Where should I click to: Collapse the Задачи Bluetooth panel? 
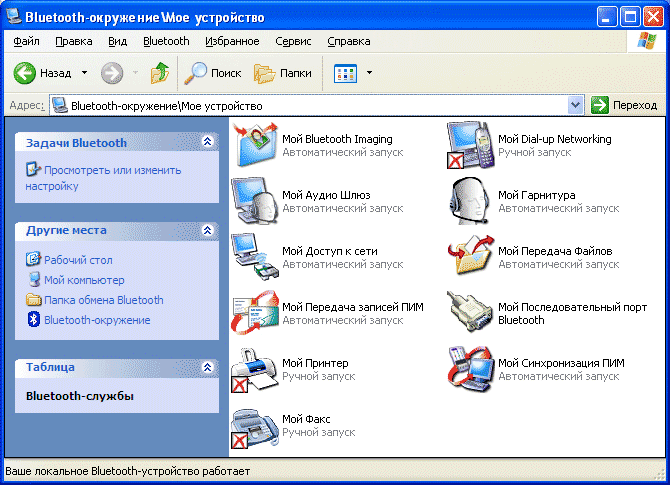pos(208,141)
